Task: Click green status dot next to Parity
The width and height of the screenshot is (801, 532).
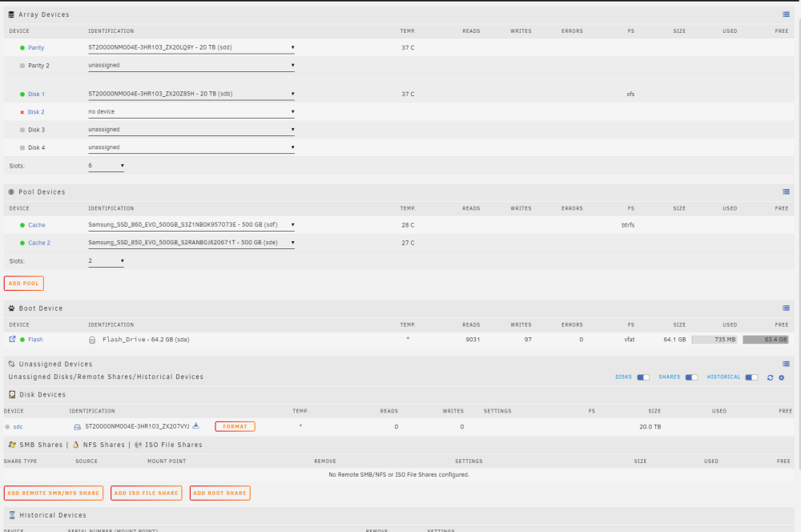Action: pos(22,47)
